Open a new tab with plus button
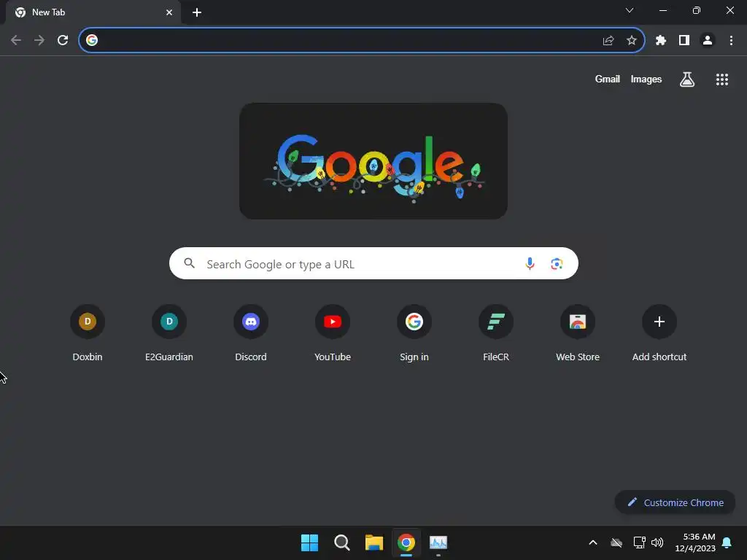The width and height of the screenshot is (747, 560). [x=197, y=12]
